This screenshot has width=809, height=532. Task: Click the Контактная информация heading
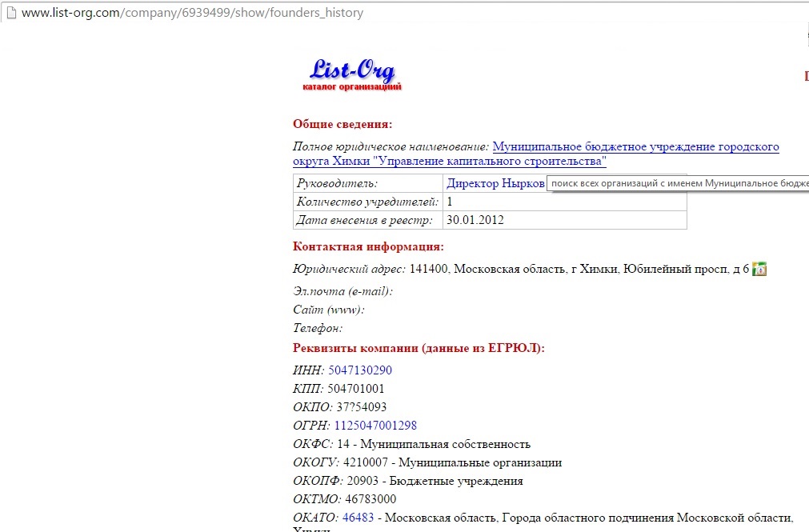coord(368,246)
